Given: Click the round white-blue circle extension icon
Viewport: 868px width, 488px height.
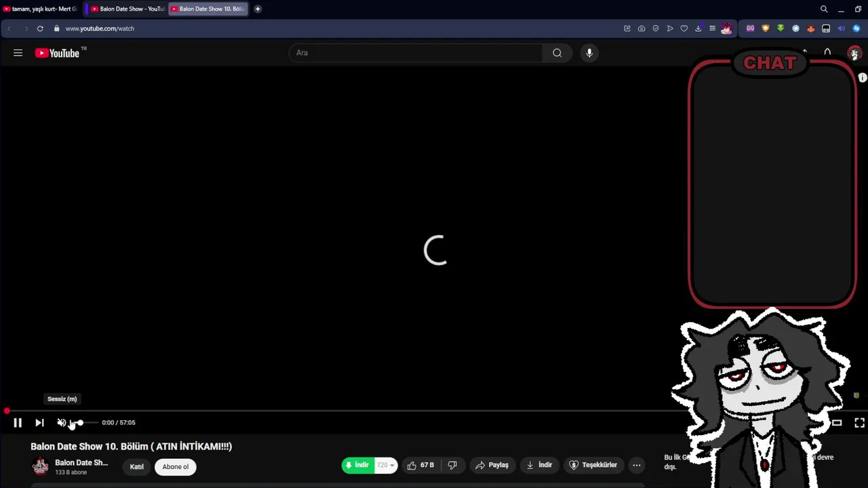Looking at the screenshot, I should tap(795, 28).
